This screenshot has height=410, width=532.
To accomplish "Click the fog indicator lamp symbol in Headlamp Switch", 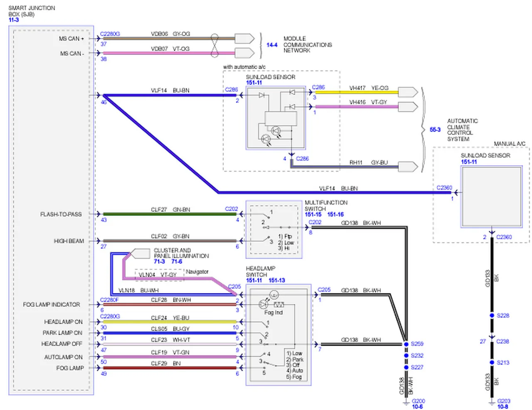I will tap(263, 304).
